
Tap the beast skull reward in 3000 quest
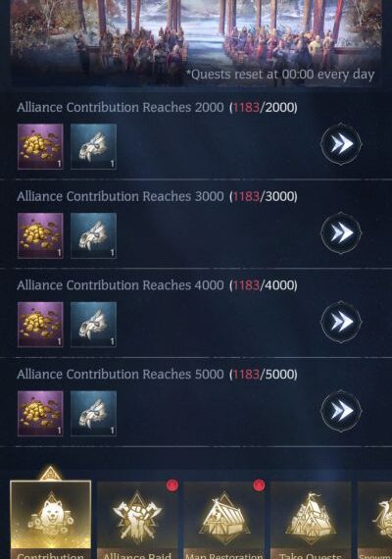pos(93,235)
